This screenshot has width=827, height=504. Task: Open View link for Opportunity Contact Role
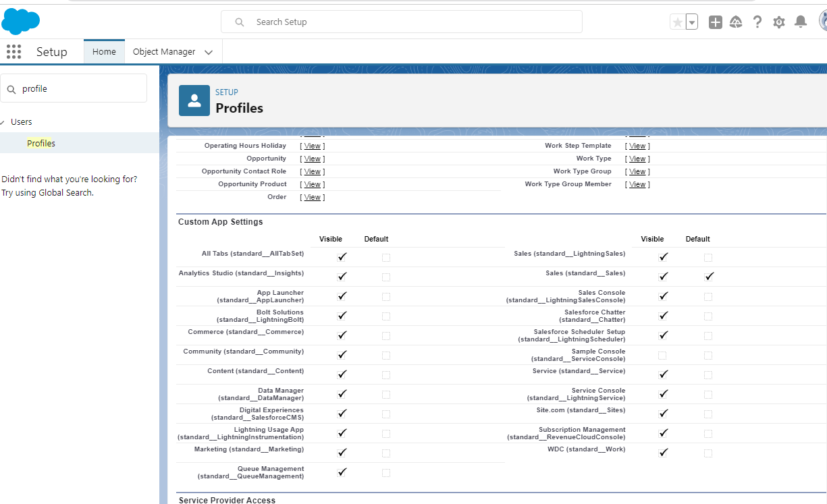pos(313,171)
